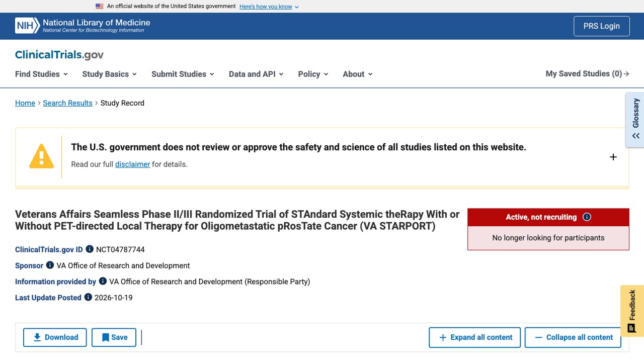Expand the disclaimer with plus icon
Viewport: 644px width, 362px height.
tap(613, 157)
